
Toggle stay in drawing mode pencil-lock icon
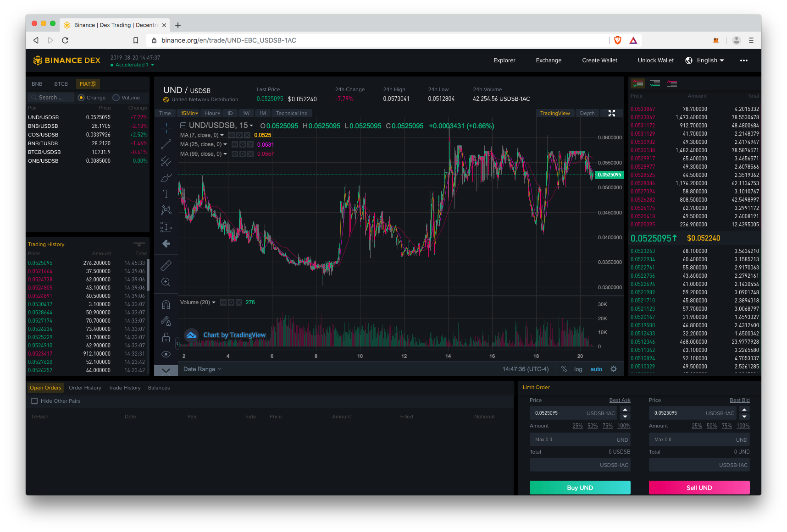[166, 321]
